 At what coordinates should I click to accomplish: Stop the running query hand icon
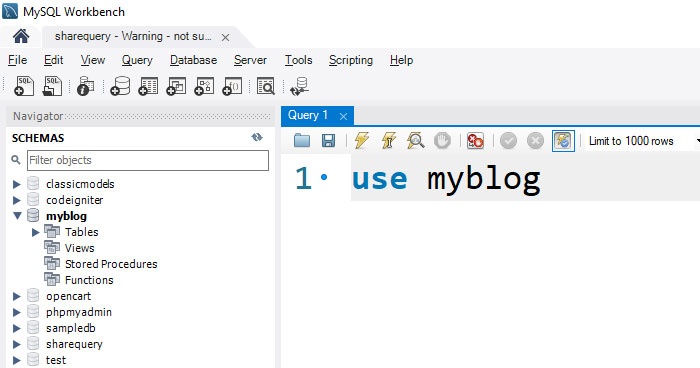point(442,141)
